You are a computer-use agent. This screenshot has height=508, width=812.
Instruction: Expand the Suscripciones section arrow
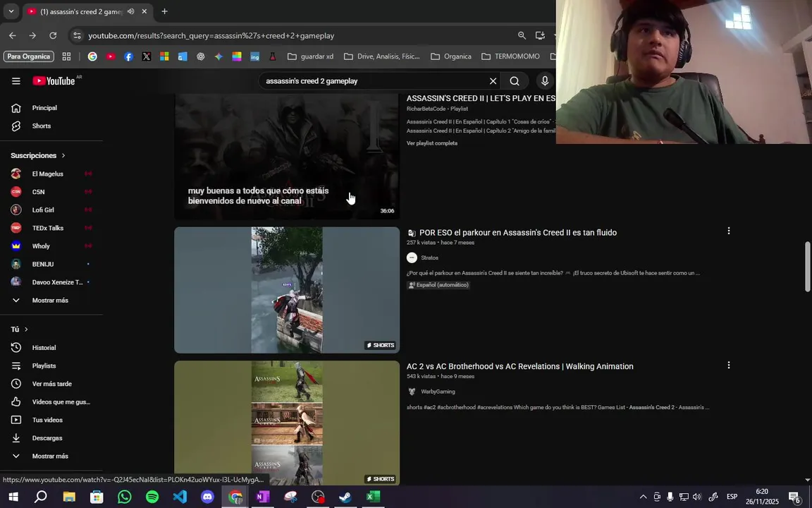click(x=63, y=155)
